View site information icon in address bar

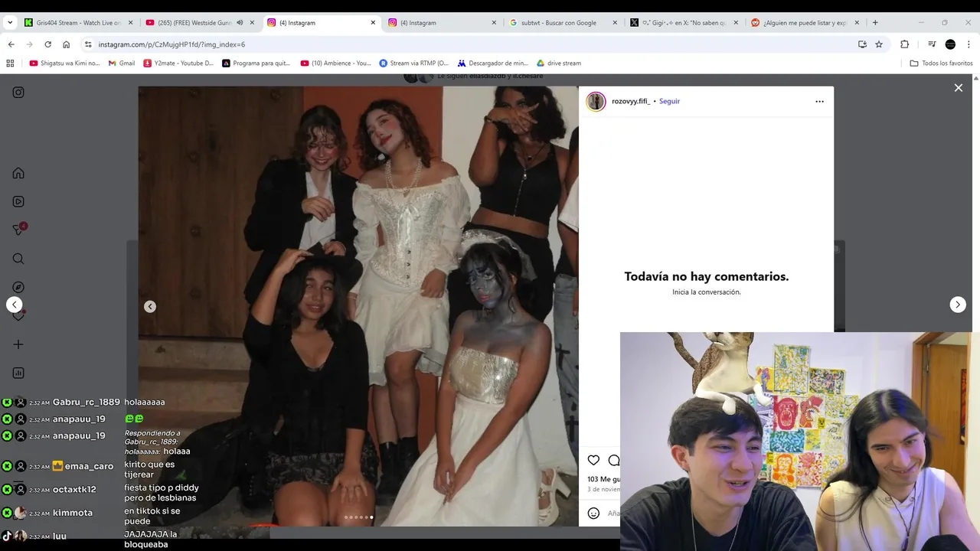88,44
